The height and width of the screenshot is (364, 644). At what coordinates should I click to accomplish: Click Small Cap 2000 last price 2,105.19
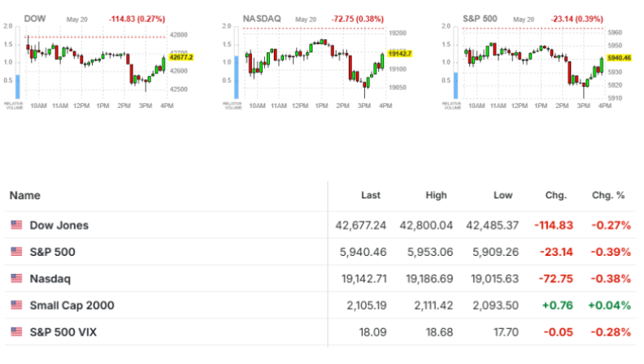click(x=367, y=305)
